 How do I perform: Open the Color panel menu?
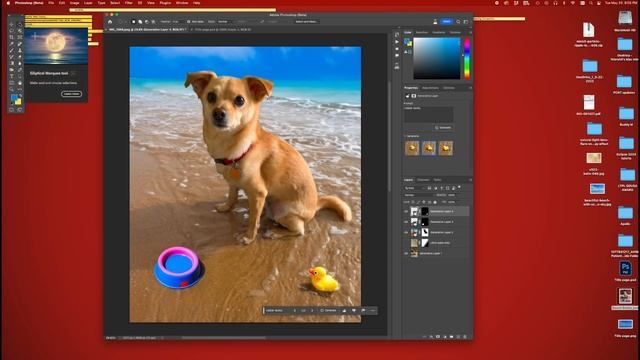(x=470, y=32)
